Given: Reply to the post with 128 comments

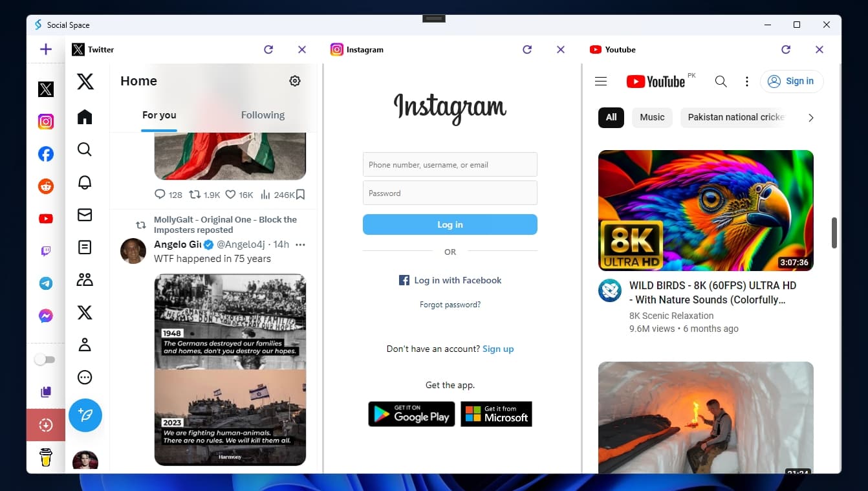Looking at the screenshot, I should 168,195.
